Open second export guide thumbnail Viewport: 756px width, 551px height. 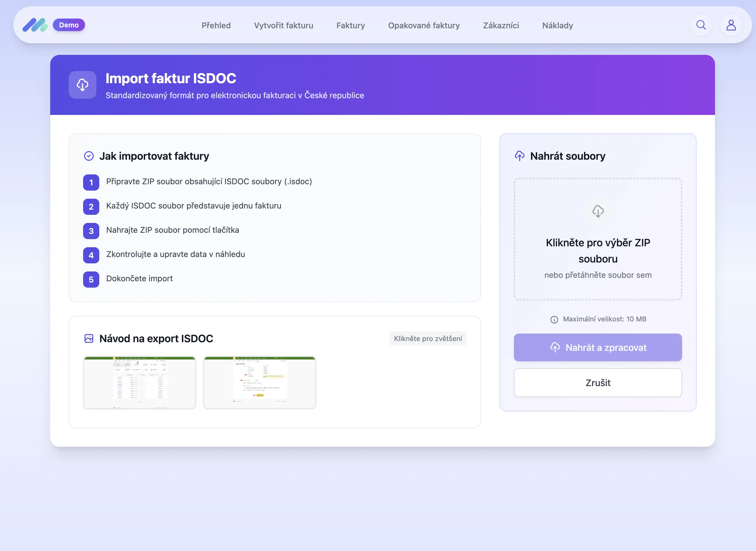259,382
